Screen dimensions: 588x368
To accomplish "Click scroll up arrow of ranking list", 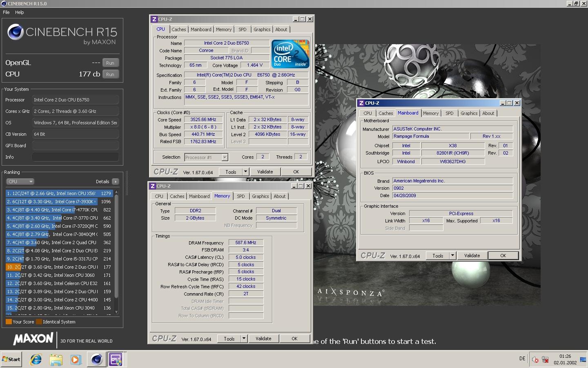I will [116, 192].
